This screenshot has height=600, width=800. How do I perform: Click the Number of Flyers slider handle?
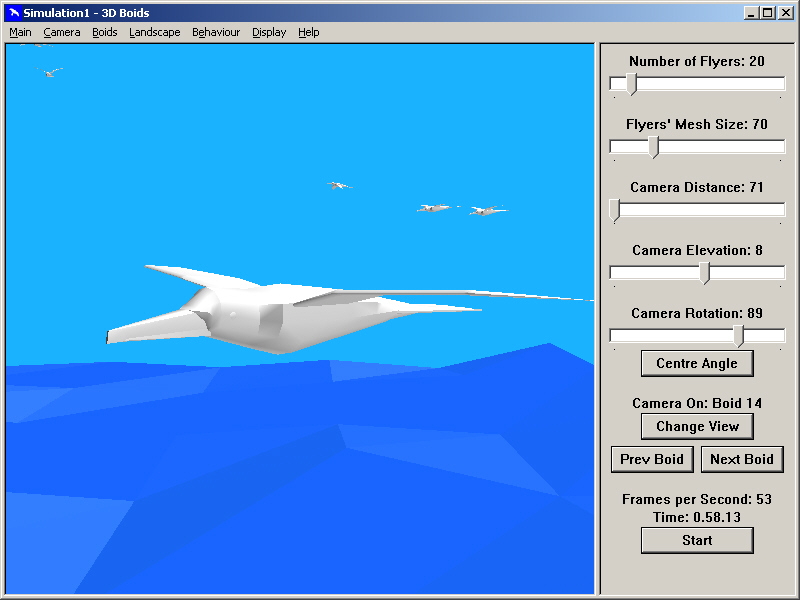tap(632, 84)
